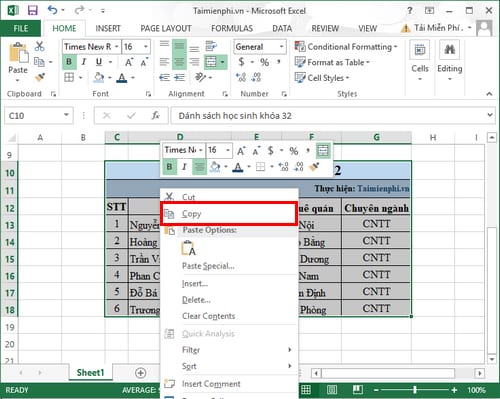Choose Copy from the context menu

[x=229, y=214]
